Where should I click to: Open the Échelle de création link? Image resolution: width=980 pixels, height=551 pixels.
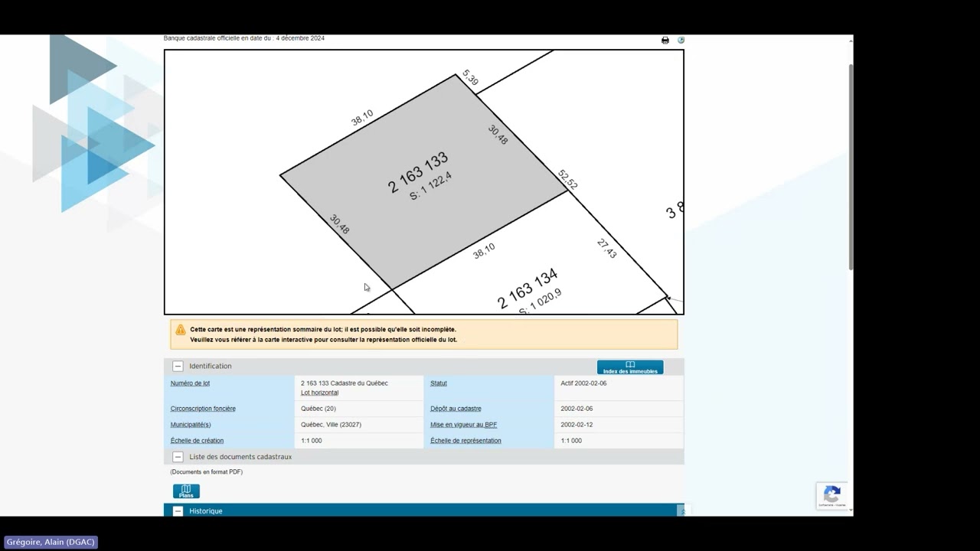(x=197, y=441)
